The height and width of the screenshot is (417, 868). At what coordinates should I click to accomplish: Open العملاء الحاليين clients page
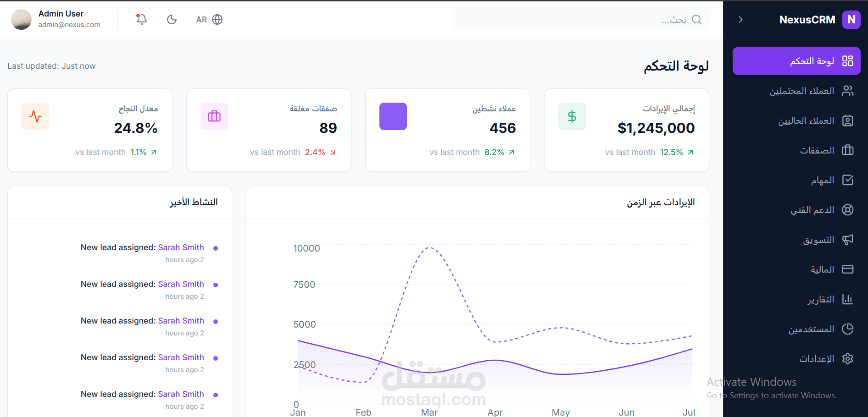click(x=848, y=121)
